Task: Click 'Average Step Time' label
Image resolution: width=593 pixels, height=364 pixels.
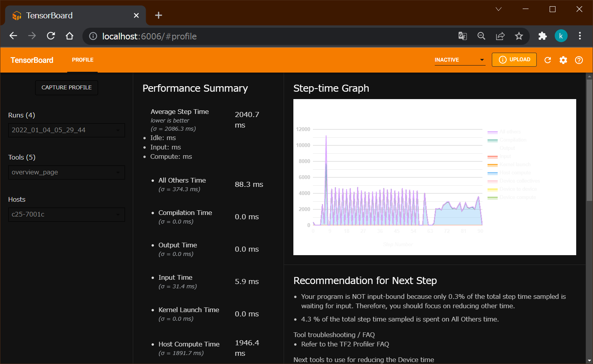Action: pyautogui.click(x=180, y=112)
